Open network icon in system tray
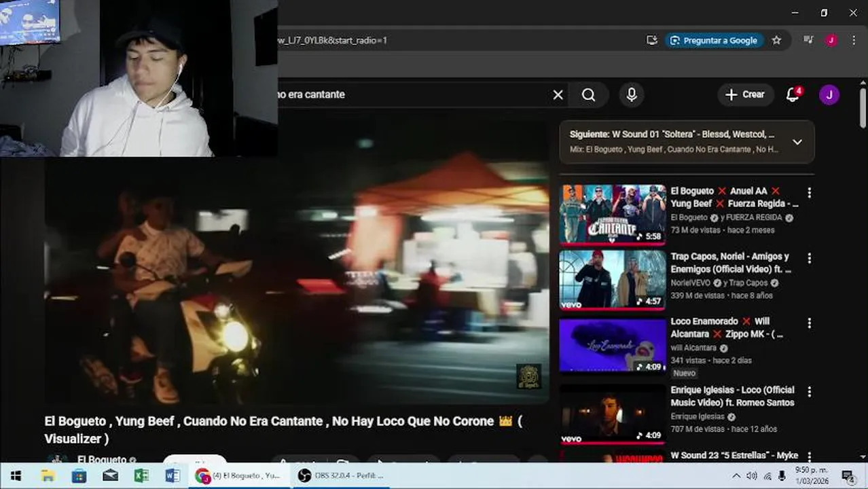This screenshot has width=868, height=489. pyautogui.click(x=767, y=476)
